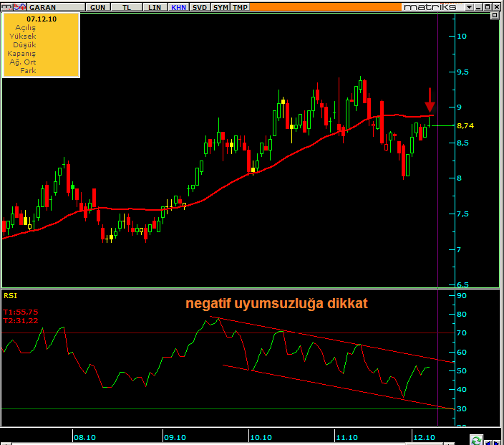
Task: Toggle the LIN linear scale option
Action: click(x=154, y=6)
